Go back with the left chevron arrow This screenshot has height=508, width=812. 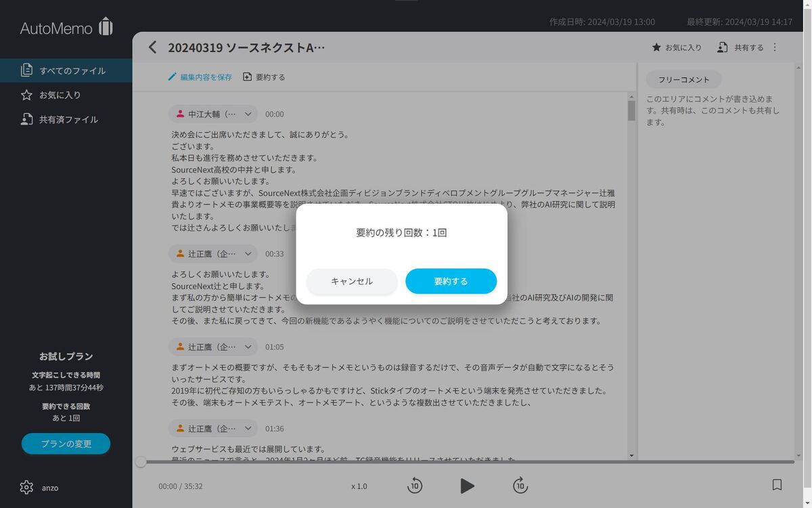click(152, 47)
